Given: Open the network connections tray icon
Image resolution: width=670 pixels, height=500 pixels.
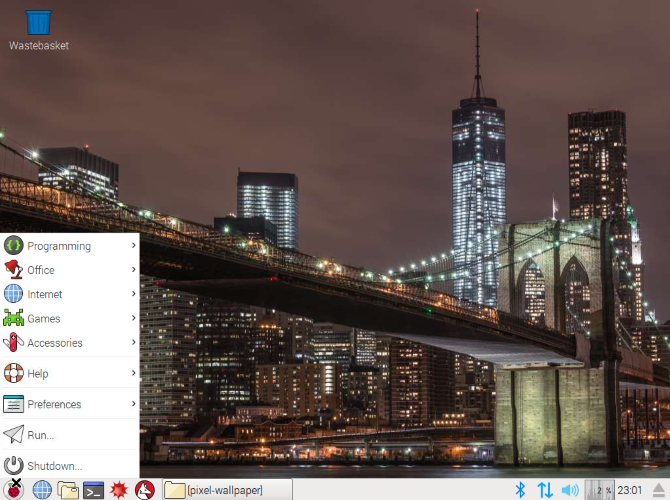Looking at the screenshot, I should pyautogui.click(x=545, y=489).
